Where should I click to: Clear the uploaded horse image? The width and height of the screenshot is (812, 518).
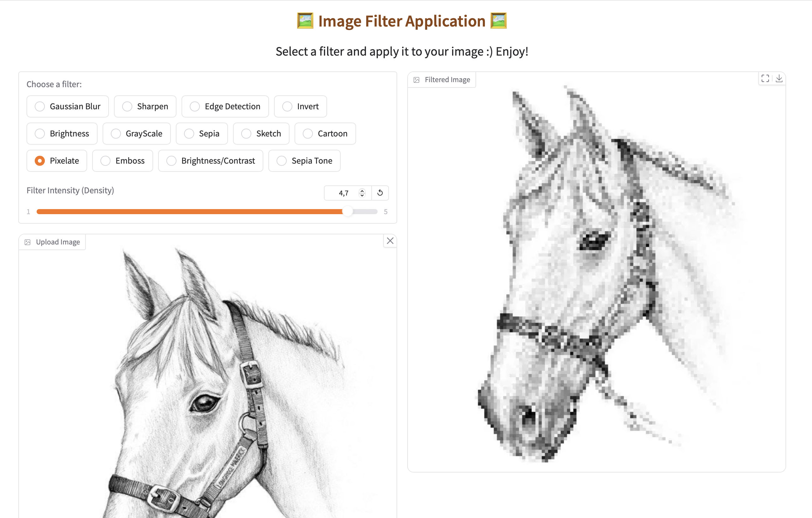coord(390,241)
